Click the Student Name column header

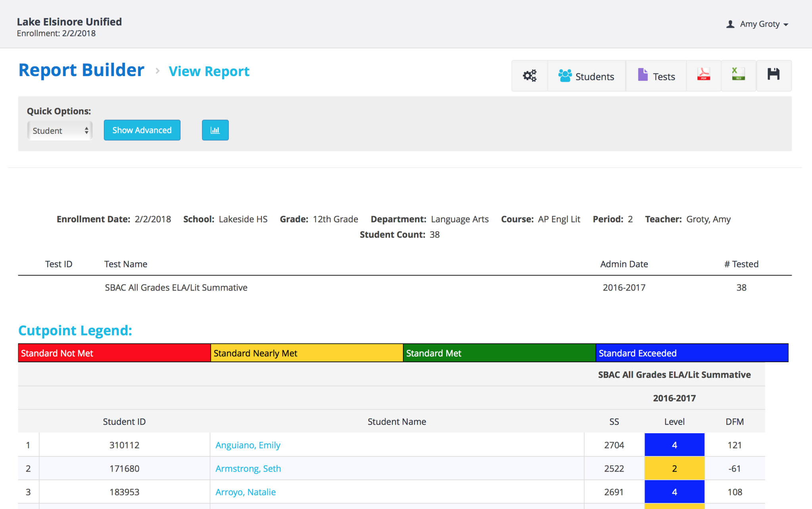(x=396, y=422)
